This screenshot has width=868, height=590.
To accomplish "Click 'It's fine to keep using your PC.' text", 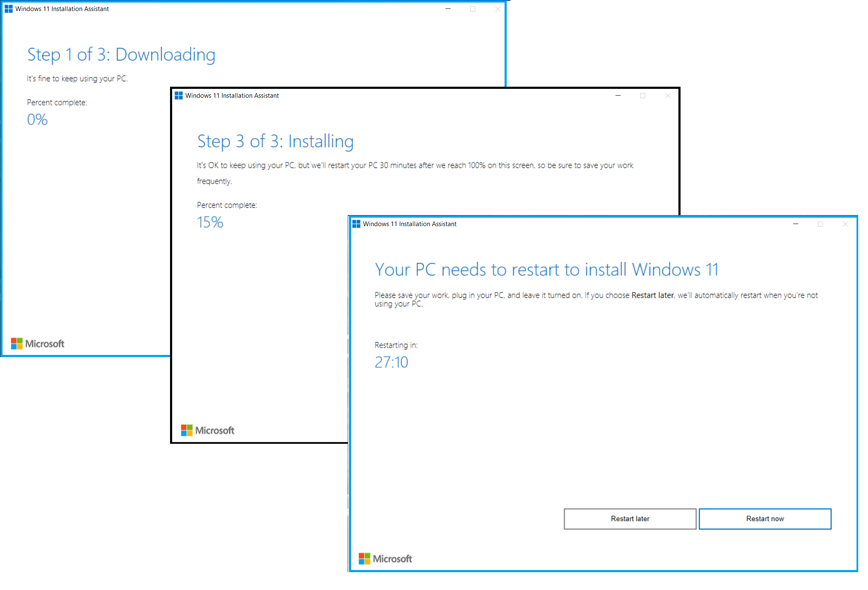I will click(x=77, y=79).
